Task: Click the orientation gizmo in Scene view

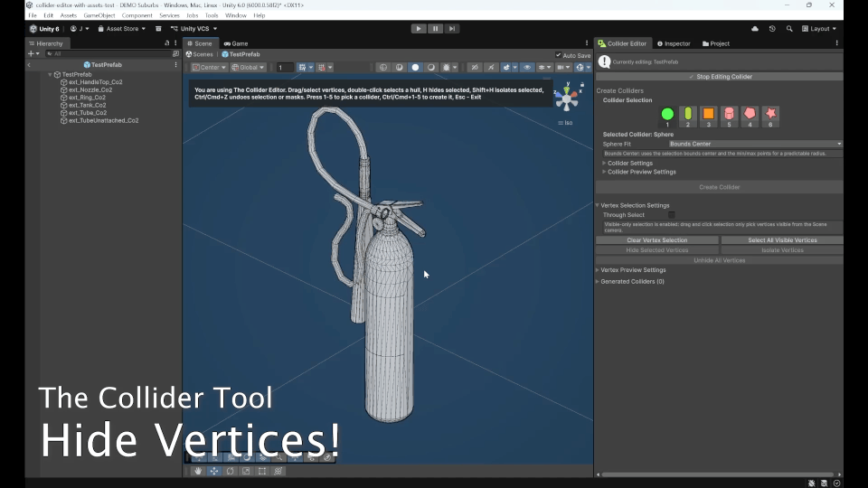Action: point(568,98)
